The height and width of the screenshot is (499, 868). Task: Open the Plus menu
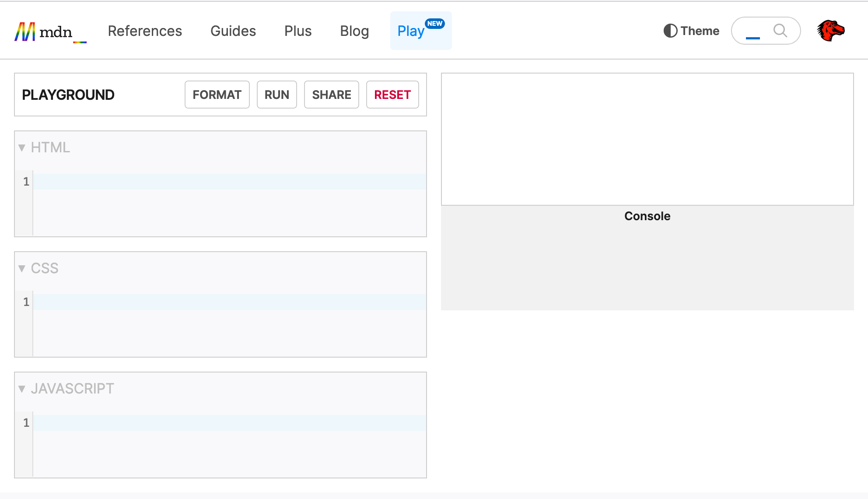(x=298, y=31)
